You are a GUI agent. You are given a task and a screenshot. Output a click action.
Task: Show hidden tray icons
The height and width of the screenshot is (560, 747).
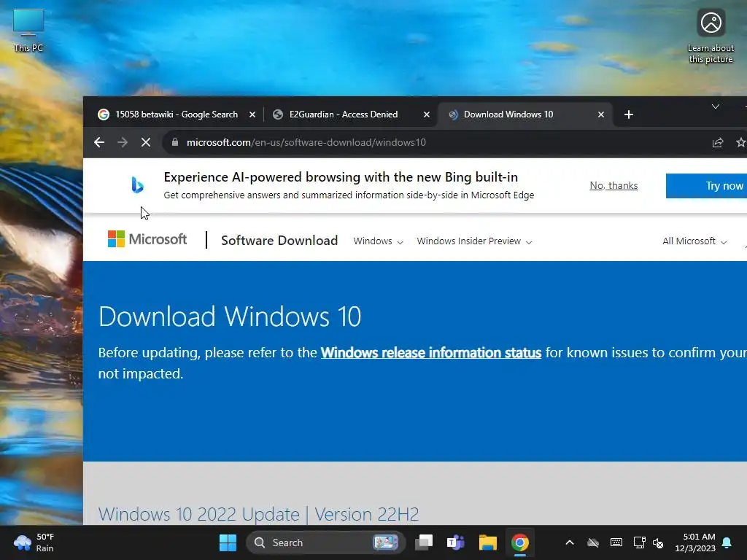pyautogui.click(x=569, y=542)
